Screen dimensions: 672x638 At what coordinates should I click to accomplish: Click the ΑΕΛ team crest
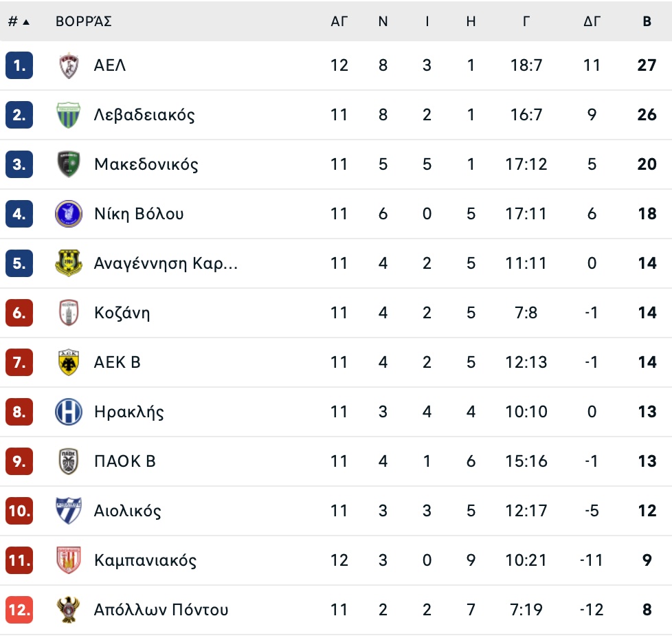pyautogui.click(x=69, y=65)
